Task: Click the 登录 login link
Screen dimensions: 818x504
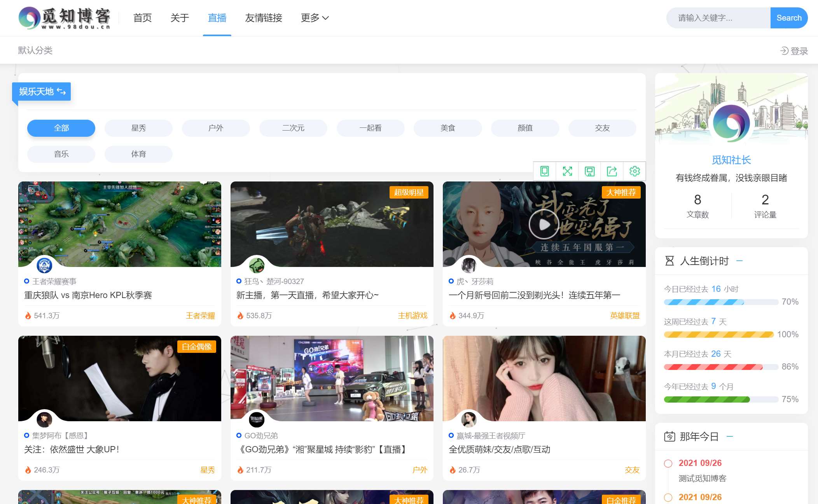Action: click(794, 51)
